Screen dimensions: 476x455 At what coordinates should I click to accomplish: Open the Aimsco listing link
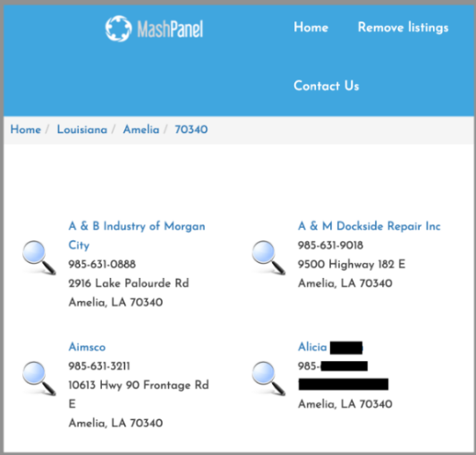pos(87,347)
